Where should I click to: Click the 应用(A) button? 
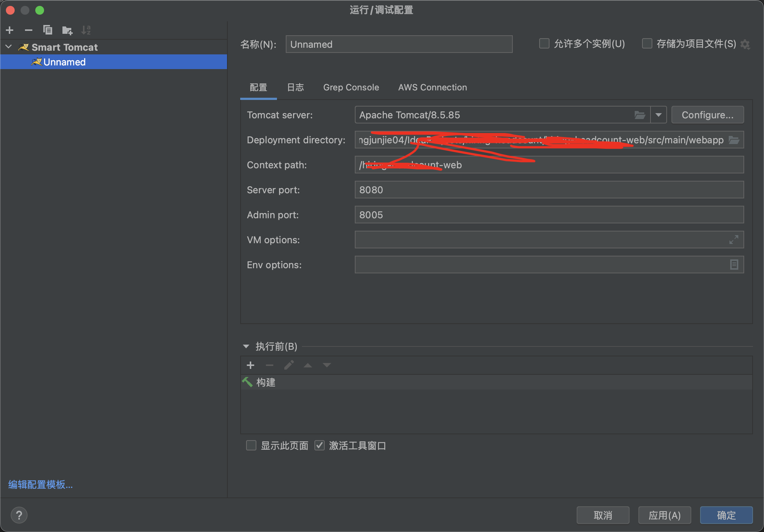click(664, 515)
